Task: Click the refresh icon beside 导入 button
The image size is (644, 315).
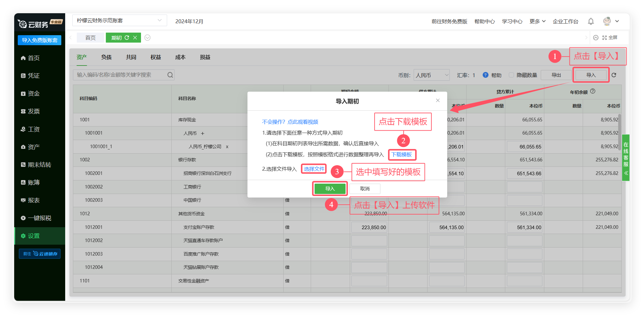Action: [x=614, y=75]
